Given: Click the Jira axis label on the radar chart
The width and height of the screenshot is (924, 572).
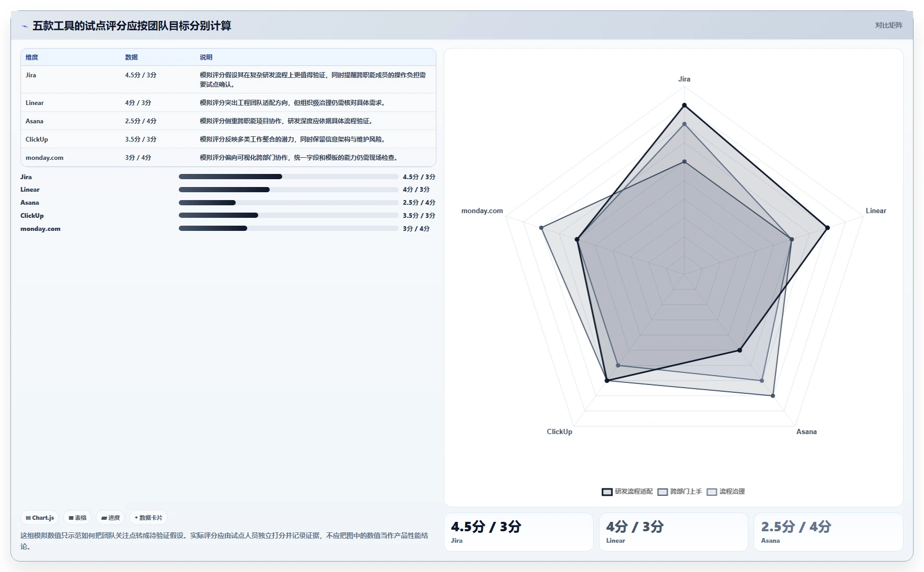Looking at the screenshot, I should tap(684, 79).
